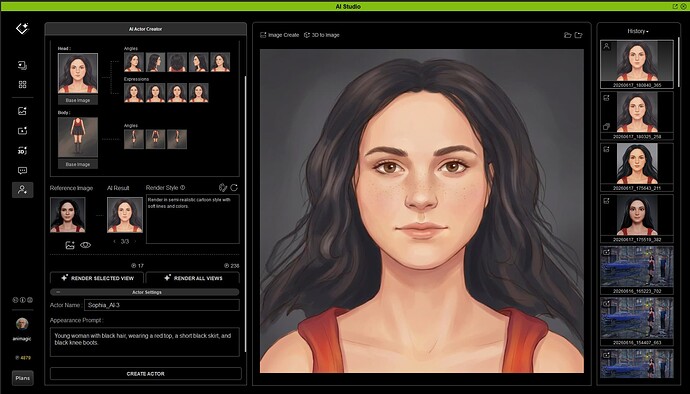Screen dimensions: 690x394
Task: Open the Plans button
Action: [x=22, y=378]
